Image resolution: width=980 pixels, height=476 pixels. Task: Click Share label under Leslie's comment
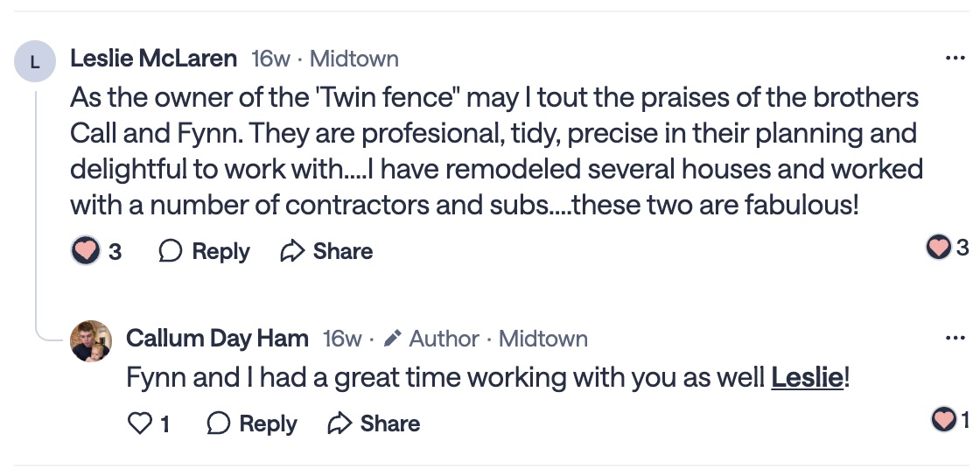[343, 251]
